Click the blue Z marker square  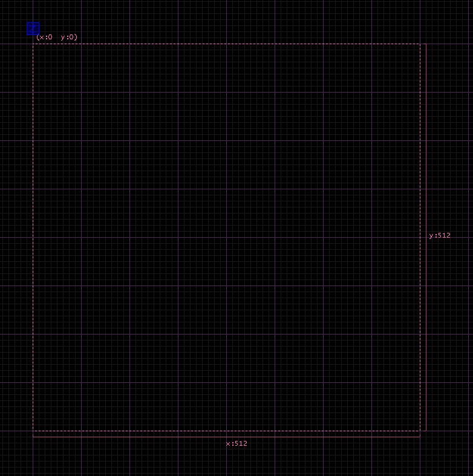tap(33, 28)
